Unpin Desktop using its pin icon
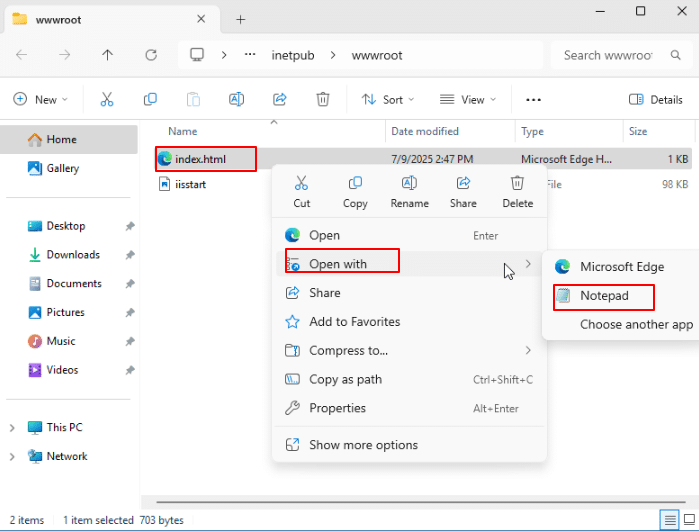Image resolution: width=699 pixels, height=531 pixels. (130, 226)
